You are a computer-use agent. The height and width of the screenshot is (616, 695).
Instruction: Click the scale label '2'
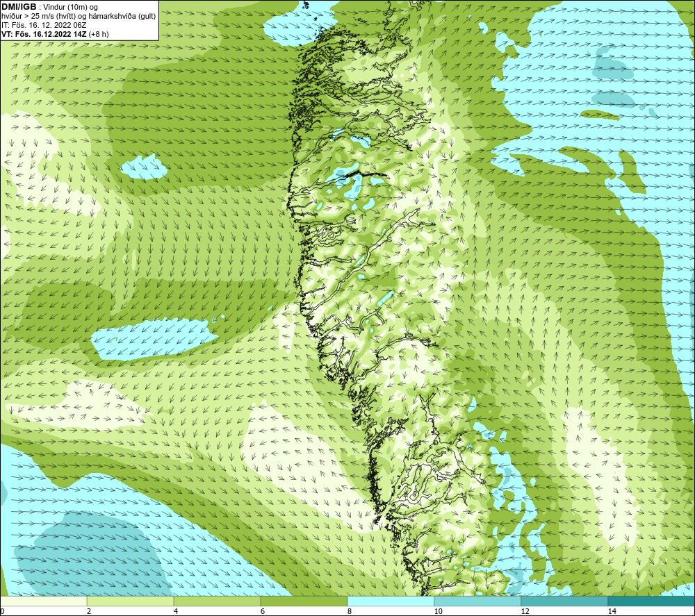click(89, 611)
